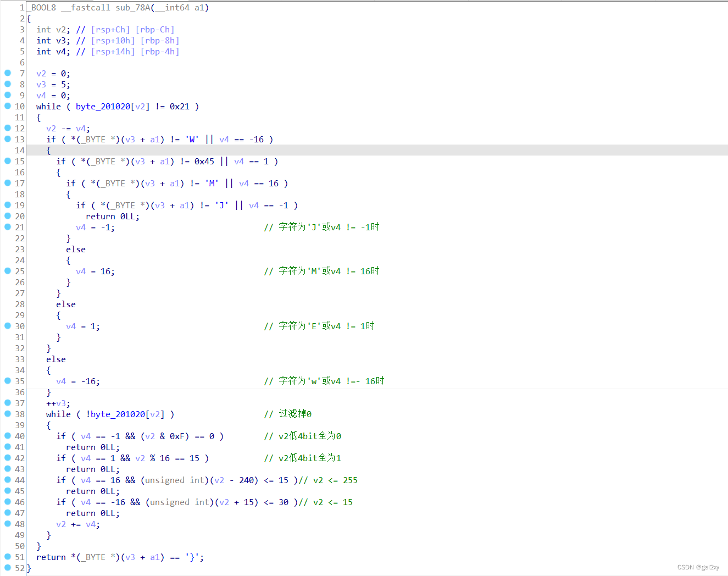Click line number 14 in the gutter
728x576 pixels.
pyautogui.click(x=20, y=151)
